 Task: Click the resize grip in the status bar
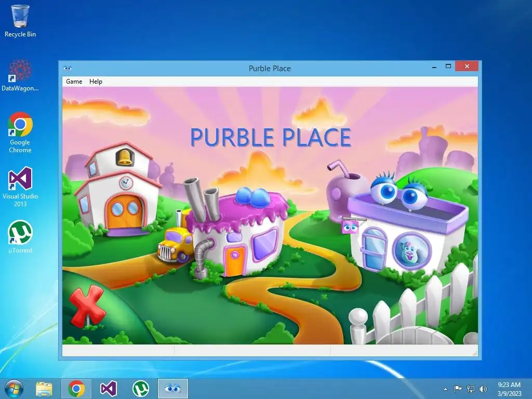click(475, 353)
